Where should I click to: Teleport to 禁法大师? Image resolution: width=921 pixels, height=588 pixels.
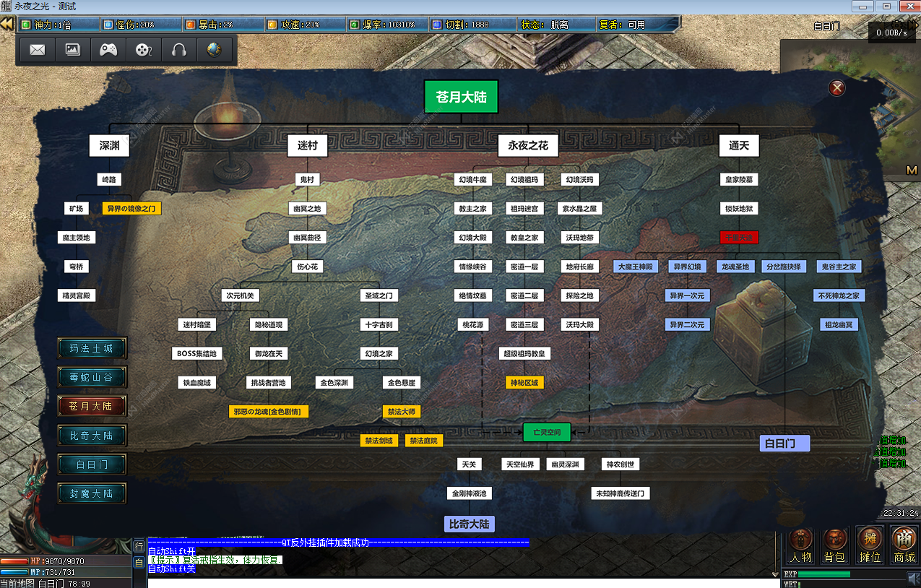tap(402, 412)
